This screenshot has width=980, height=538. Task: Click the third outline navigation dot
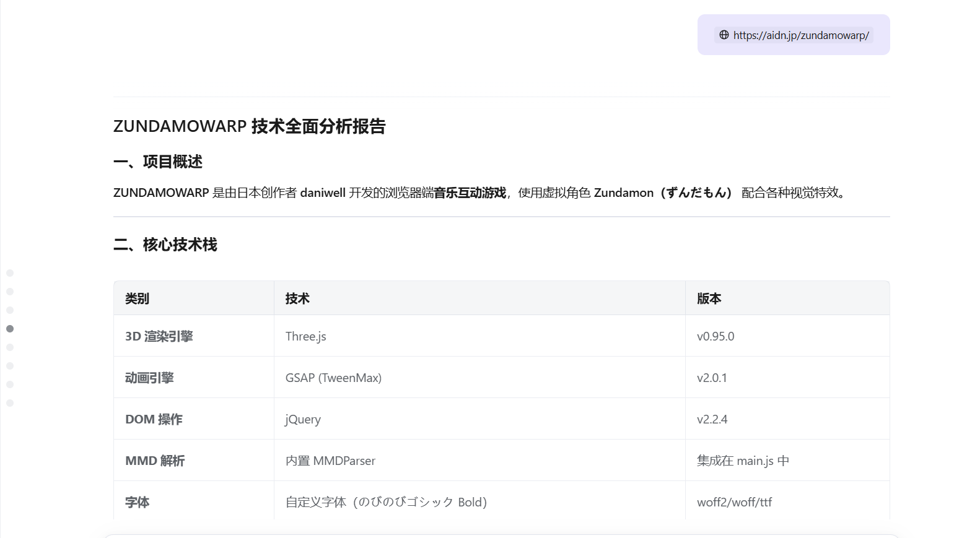coord(10,310)
